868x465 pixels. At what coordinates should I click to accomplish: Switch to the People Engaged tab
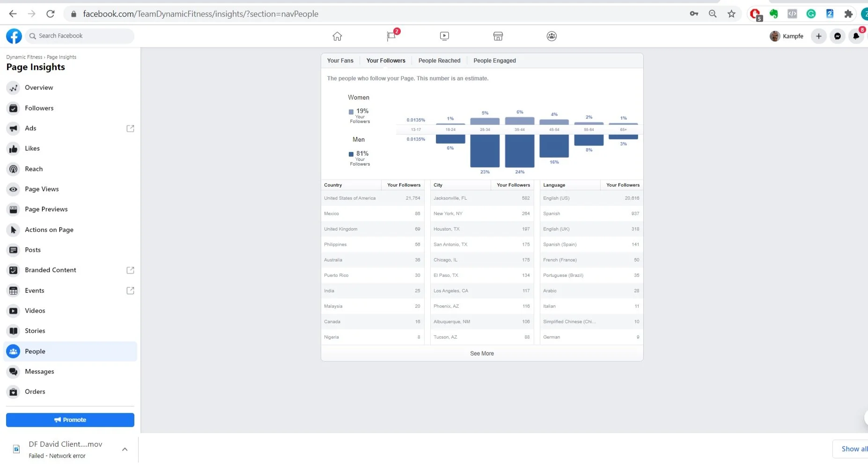point(494,60)
